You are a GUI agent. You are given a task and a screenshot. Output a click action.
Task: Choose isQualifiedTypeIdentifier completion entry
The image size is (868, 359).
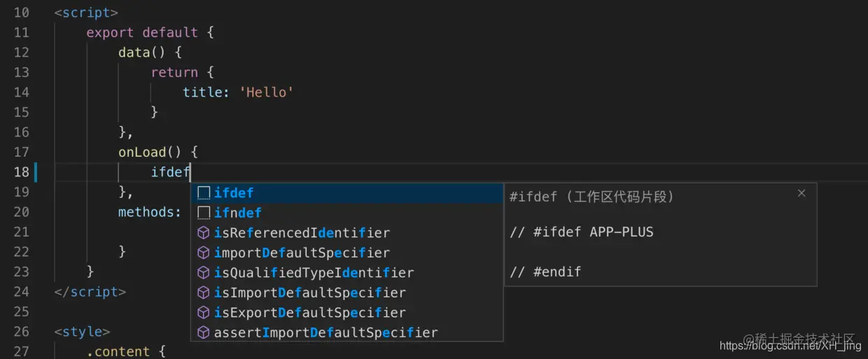[x=314, y=273]
